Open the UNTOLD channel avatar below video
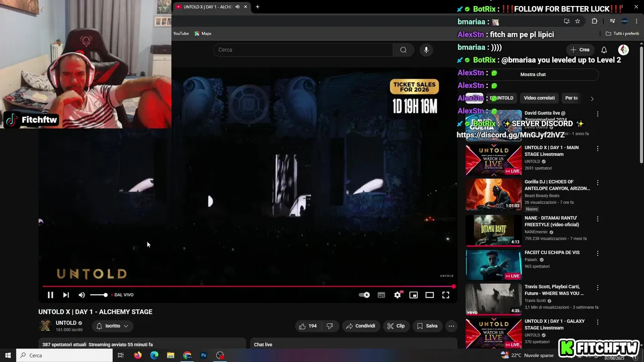This screenshot has height=362, width=644. [45, 326]
